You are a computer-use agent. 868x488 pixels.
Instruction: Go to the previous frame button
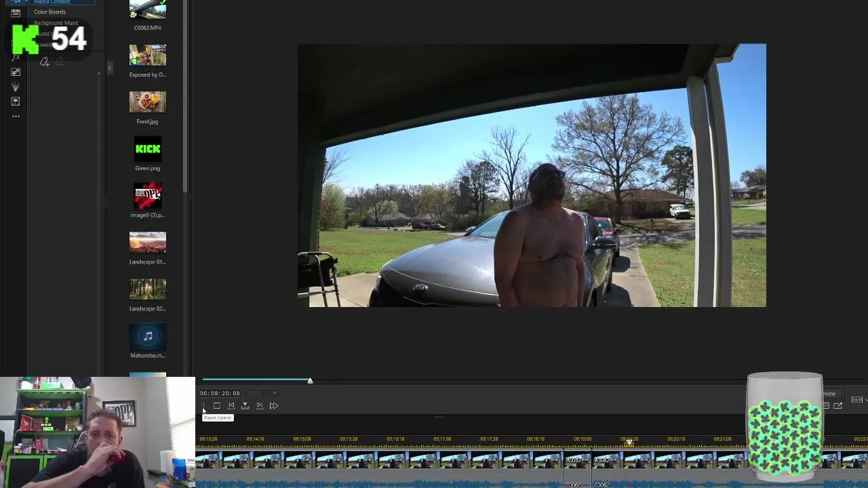click(231, 405)
